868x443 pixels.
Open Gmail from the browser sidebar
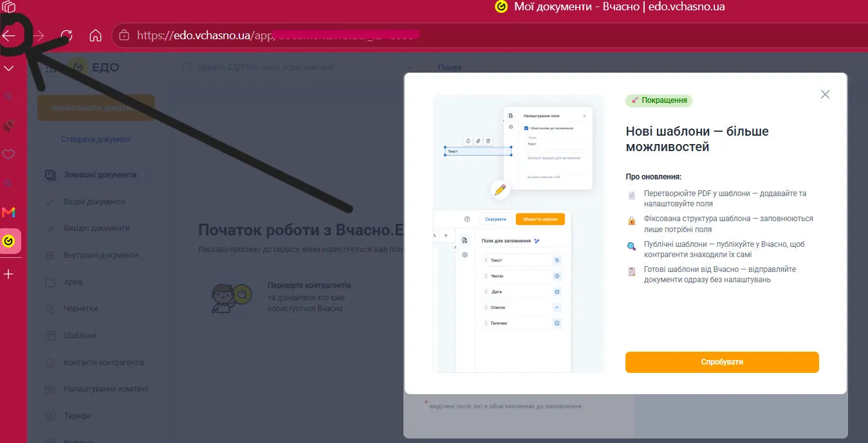[9, 212]
